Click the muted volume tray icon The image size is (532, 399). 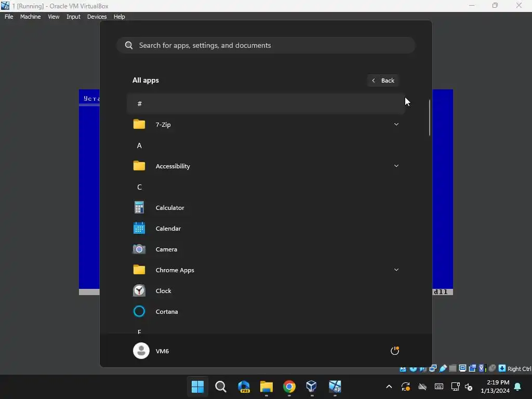tap(469, 387)
